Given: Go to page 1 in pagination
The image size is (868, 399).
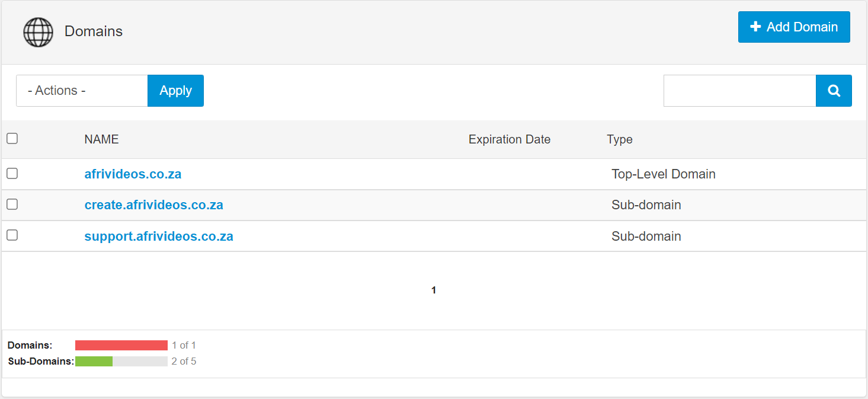Looking at the screenshot, I should (434, 291).
